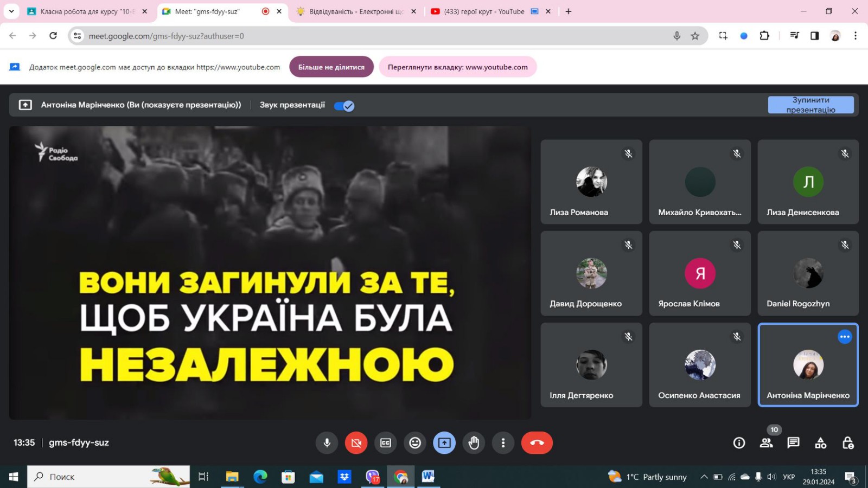Screen dimensions: 868x488
Task: Click the red leave call button
Action: click(x=537, y=443)
